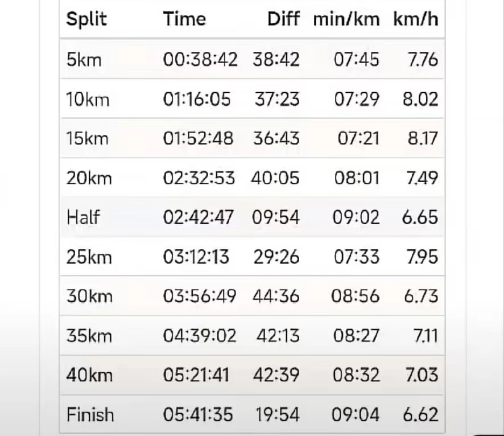The height and width of the screenshot is (436, 504).
Task: Select the 30km diff value 44:36
Action: [x=275, y=296]
